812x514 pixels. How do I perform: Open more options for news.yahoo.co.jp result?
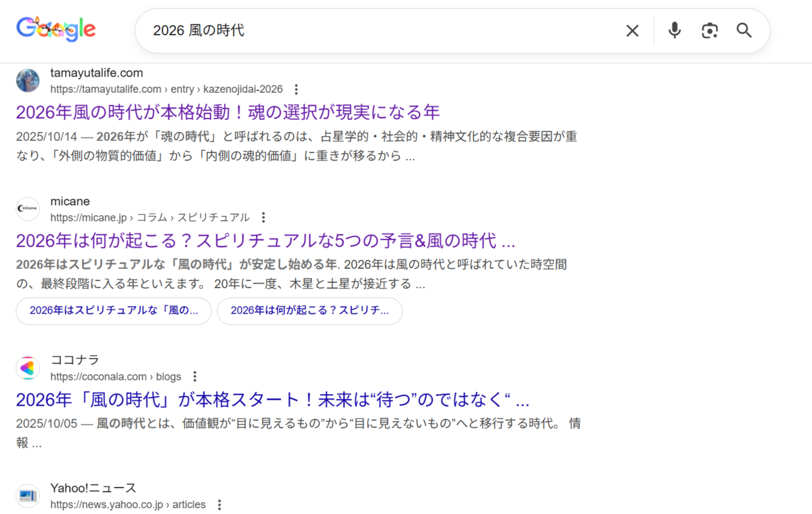pyautogui.click(x=219, y=505)
